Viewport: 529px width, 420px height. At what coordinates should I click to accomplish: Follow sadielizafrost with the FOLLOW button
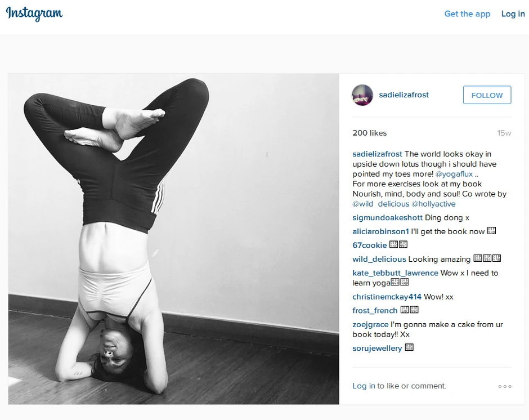(487, 95)
